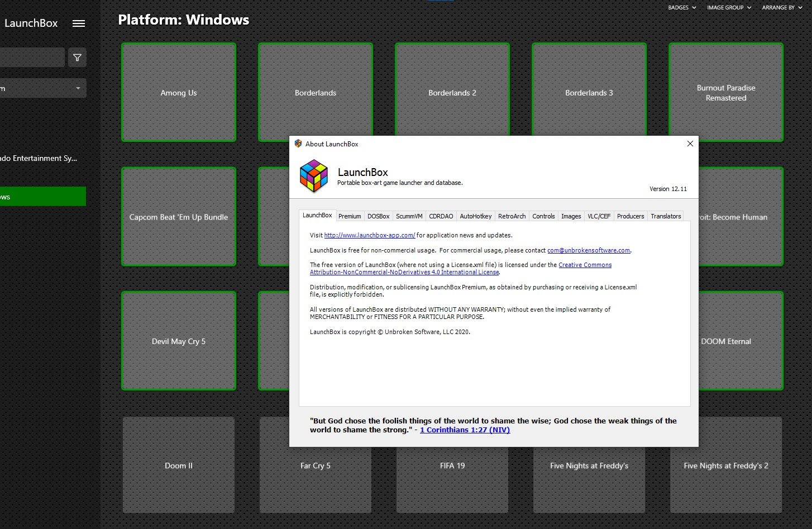Select the Five Nights at Freddy's tile
The height and width of the screenshot is (529, 812).
pos(589,480)
